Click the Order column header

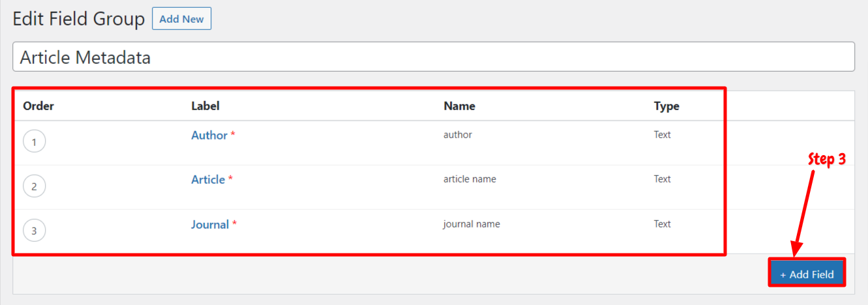tap(38, 106)
